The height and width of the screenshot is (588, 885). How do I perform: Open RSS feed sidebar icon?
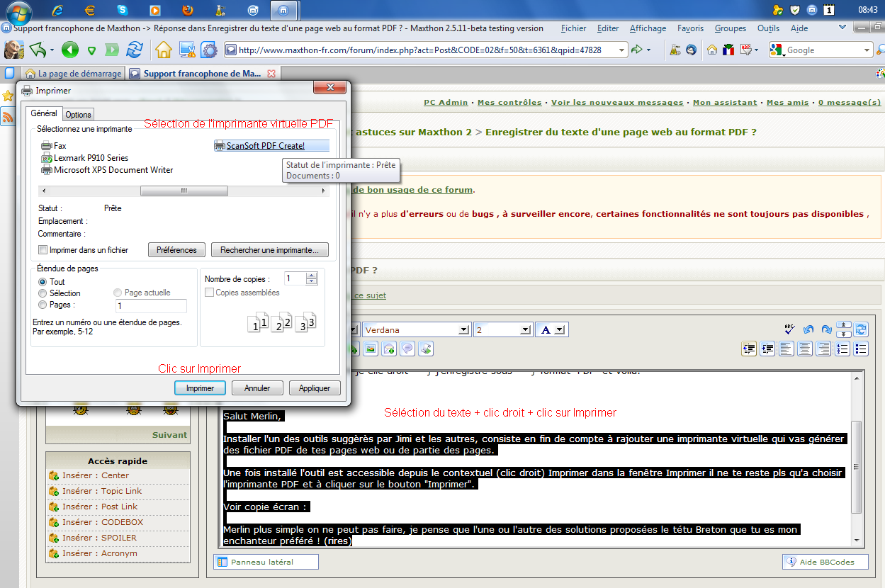[8, 116]
